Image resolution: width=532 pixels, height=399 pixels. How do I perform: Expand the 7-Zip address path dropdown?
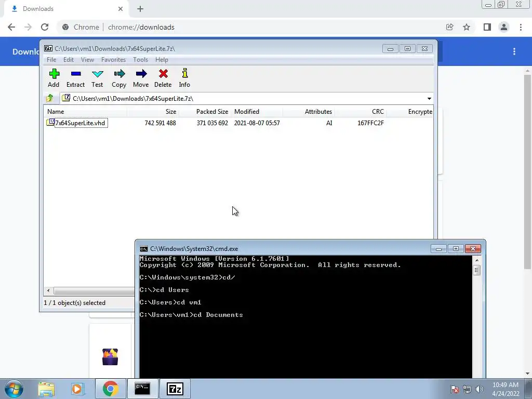429,98
